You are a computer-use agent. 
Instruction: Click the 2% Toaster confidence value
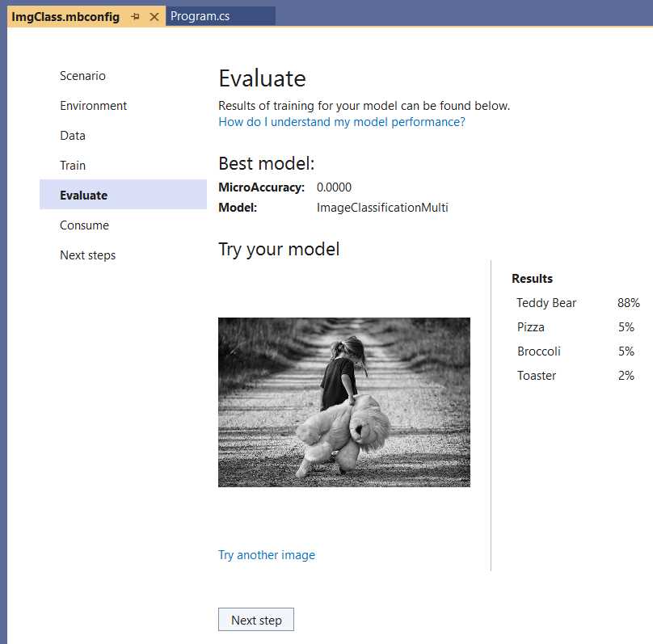point(626,376)
